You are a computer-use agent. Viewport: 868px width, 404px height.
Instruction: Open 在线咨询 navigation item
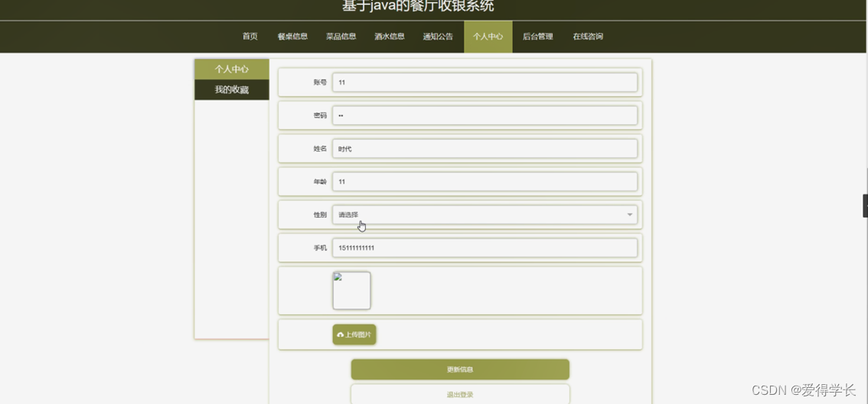coord(587,37)
